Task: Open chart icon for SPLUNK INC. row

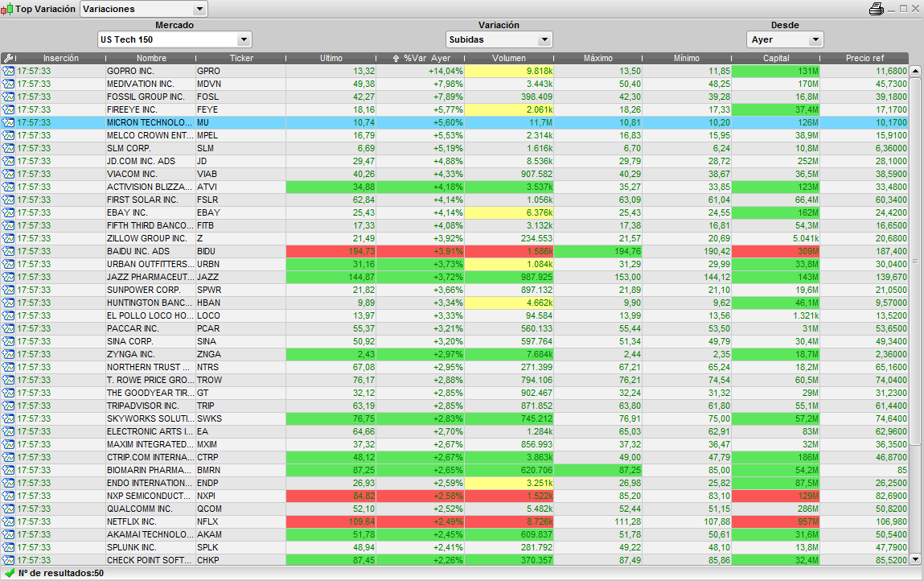Action: (8, 548)
